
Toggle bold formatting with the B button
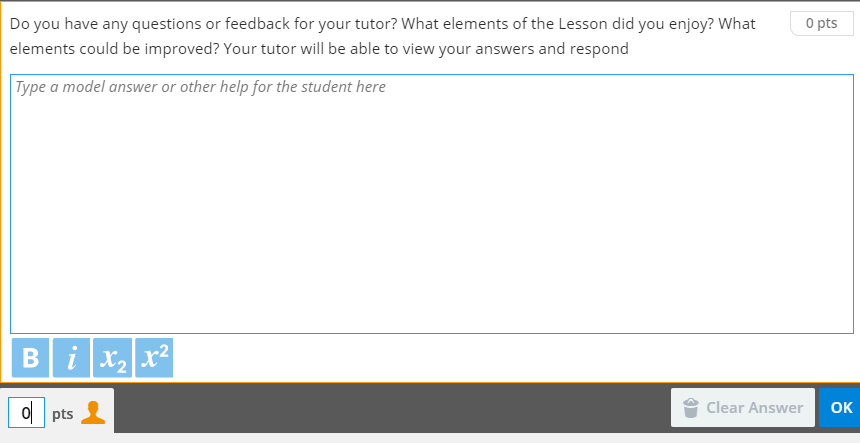[x=30, y=358]
